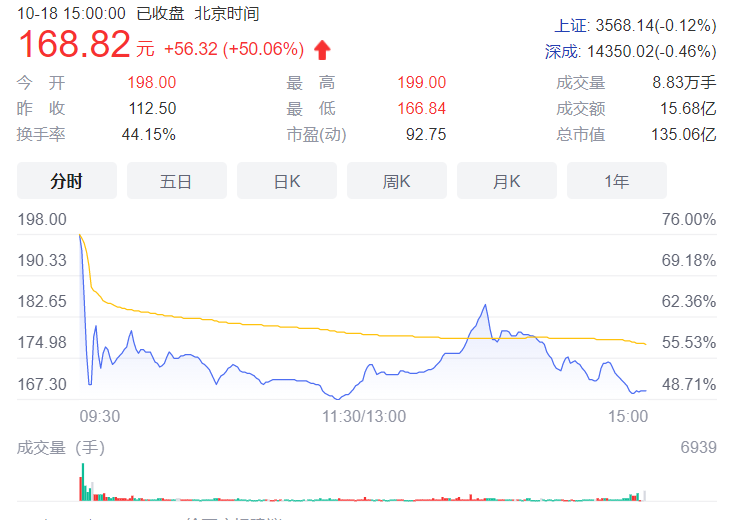Select the 分时 intraday tab
Image resolution: width=736 pixels, height=520 pixels.
pos(67,181)
